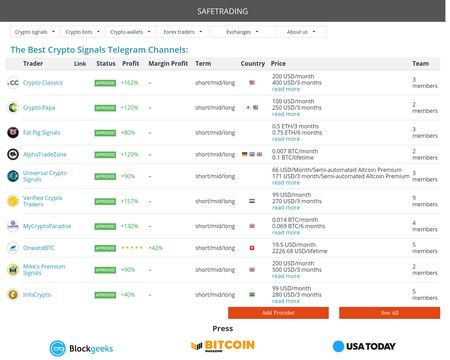This screenshot has height=360, width=450.
Task: Click Mike's Premium Signals flag icon
Action: [x=252, y=269]
